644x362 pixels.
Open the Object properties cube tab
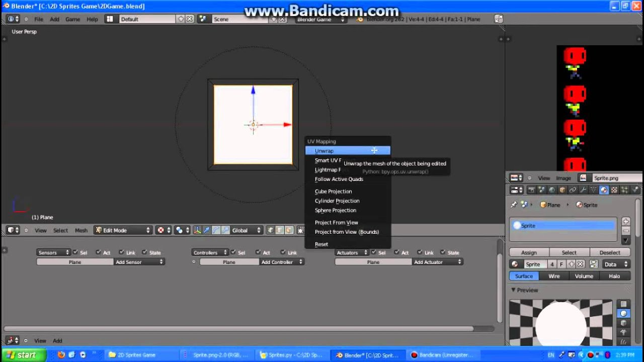coord(562,190)
